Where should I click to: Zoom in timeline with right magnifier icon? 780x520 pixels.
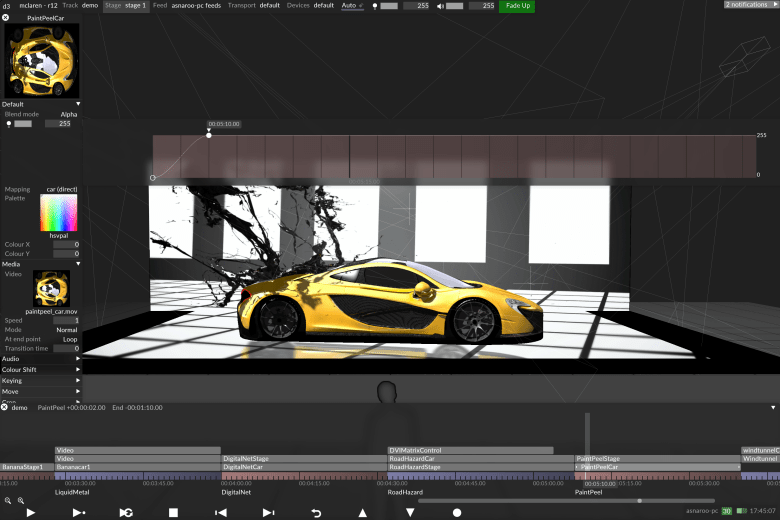(x=21, y=501)
